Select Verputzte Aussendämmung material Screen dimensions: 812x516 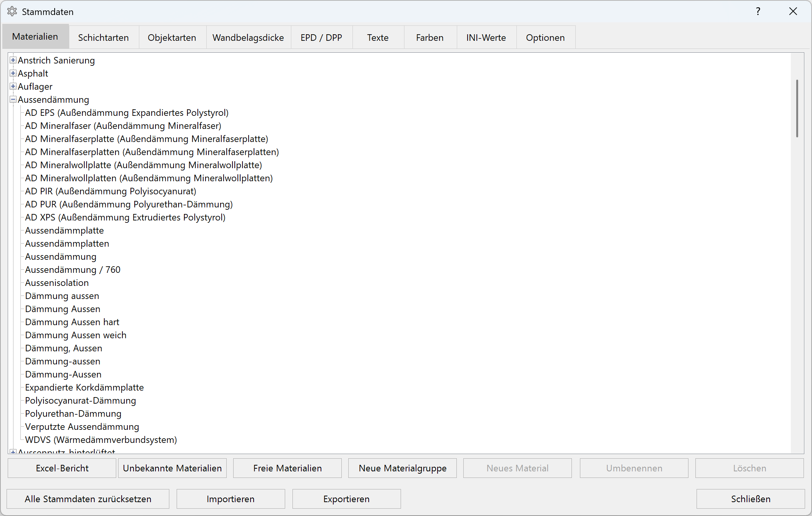pyautogui.click(x=82, y=427)
